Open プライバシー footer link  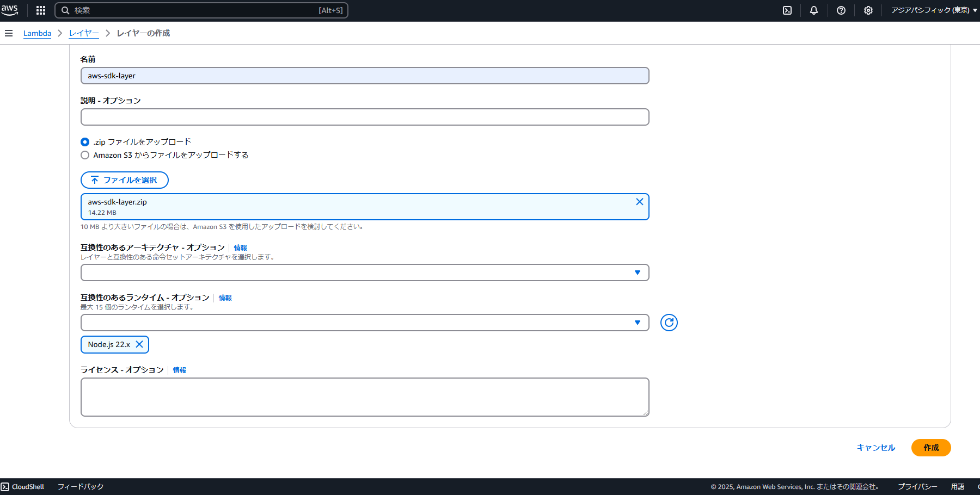(917, 487)
